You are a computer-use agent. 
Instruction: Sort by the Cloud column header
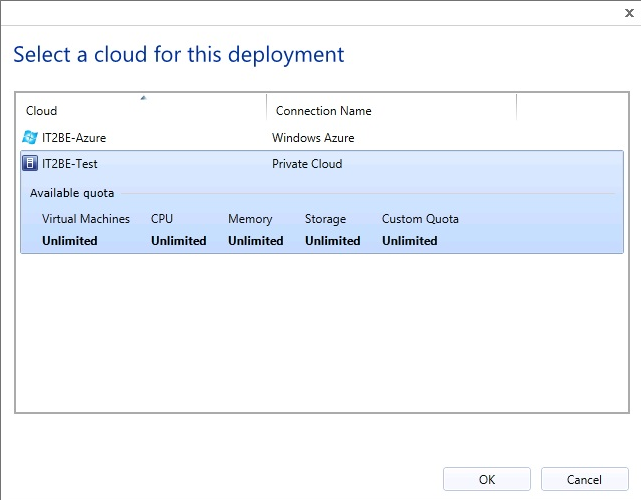pyautogui.click(x=42, y=111)
